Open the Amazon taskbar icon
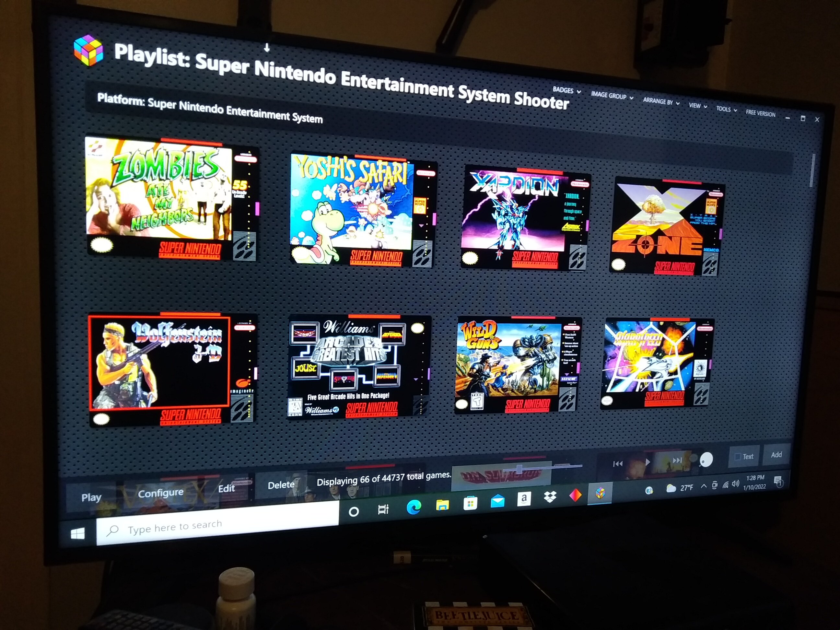 click(x=524, y=499)
